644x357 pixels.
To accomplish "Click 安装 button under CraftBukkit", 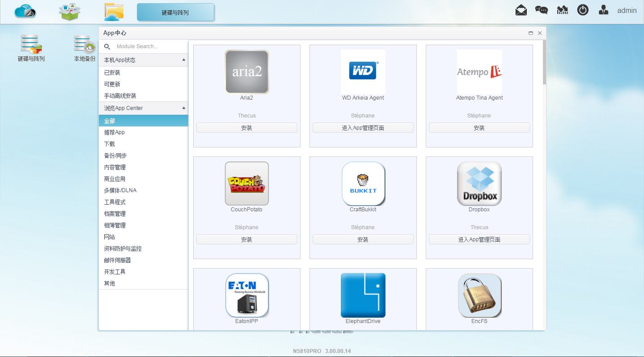I will pyautogui.click(x=363, y=239).
